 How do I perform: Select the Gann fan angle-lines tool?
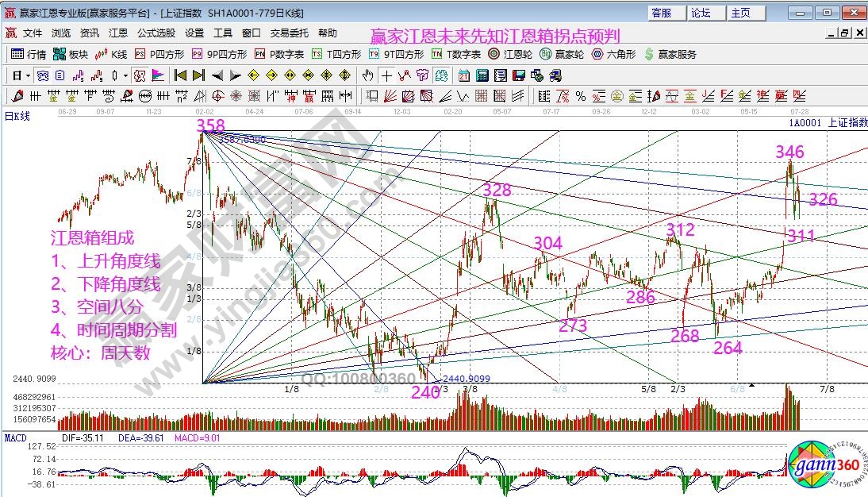pos(390,96)
